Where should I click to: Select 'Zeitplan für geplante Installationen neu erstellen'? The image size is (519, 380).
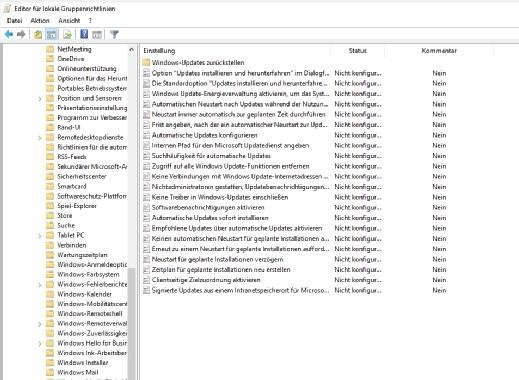pos(221,269)
